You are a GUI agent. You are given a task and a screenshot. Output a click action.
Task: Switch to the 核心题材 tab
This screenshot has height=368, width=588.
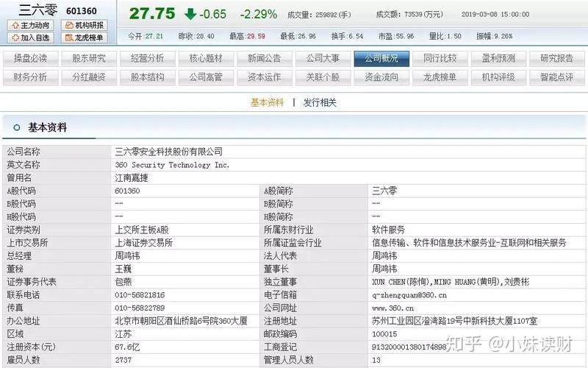[206, 59]
